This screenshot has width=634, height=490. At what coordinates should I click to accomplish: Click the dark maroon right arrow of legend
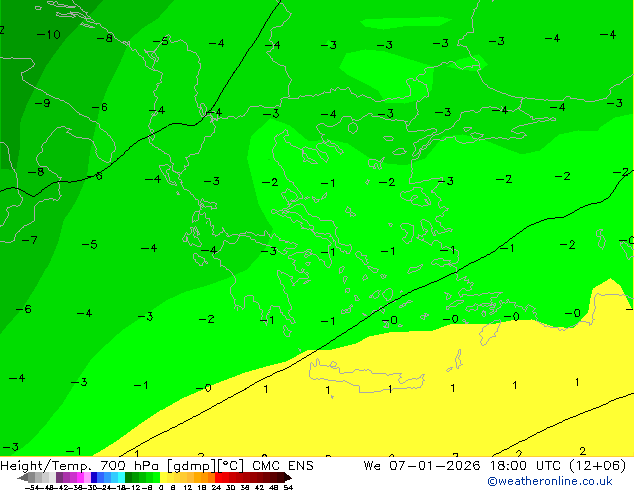288,477
